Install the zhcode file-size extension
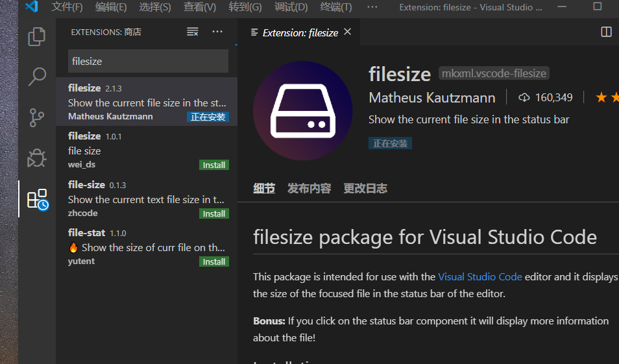 214,213
